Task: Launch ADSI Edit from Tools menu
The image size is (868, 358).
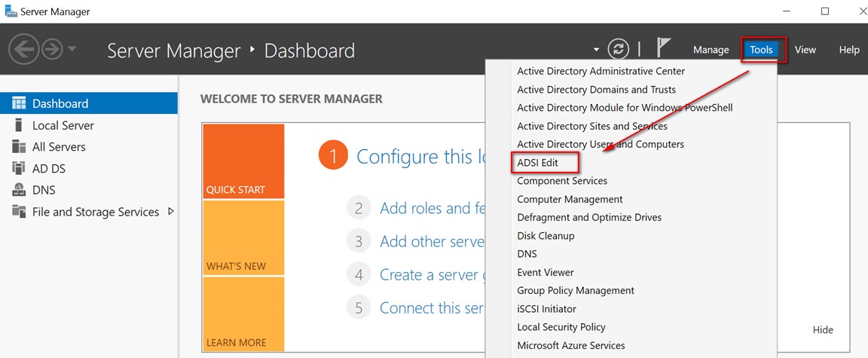Action: pyautogui.click(x=537, y=163)
